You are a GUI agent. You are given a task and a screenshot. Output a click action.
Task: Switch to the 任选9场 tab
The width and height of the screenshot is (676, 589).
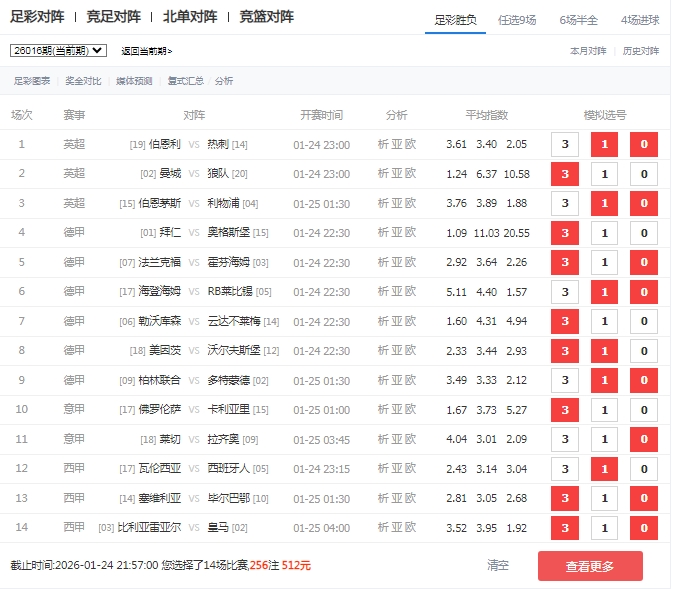(x=523, y=19)
